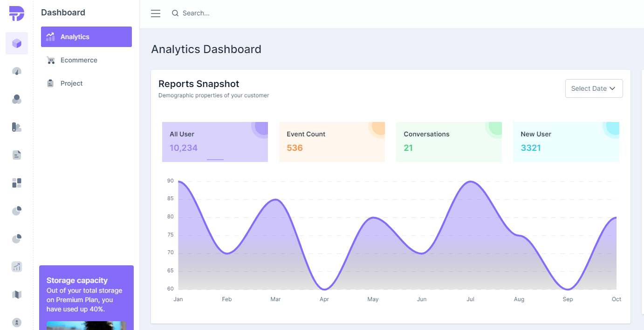Click the Storage capacity promo card

coord(86,294)
